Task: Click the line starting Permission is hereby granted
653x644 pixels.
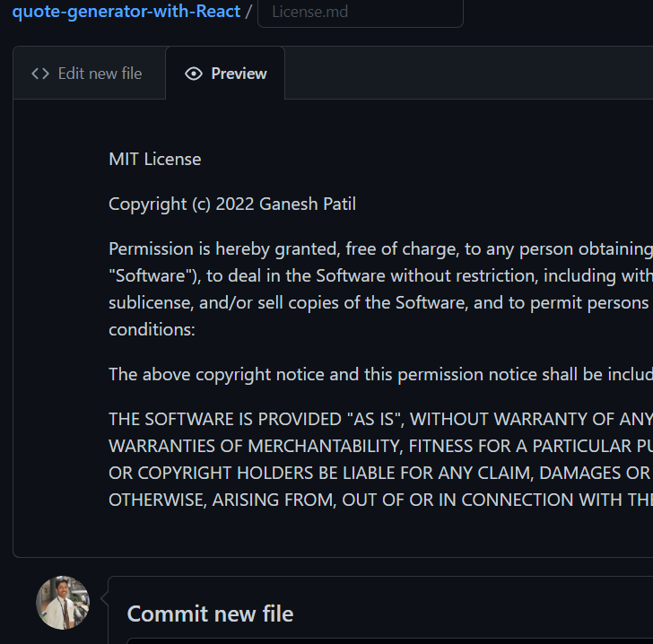Action: [x=380, y=248]
